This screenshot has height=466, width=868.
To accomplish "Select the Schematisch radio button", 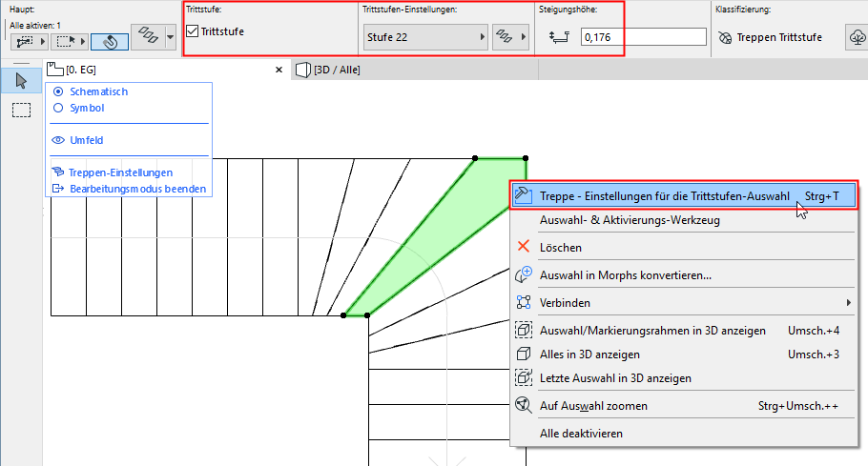I will [x=58, y=91].
